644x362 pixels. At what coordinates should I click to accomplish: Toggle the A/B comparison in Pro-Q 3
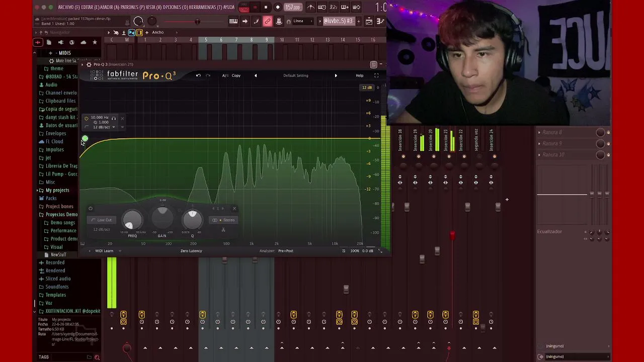[225, 75]
